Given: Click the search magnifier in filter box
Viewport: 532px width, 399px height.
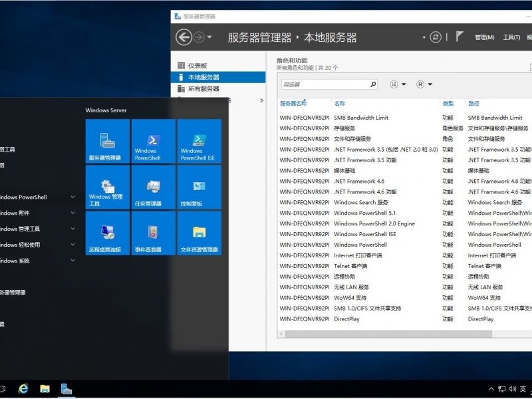Looking at the screenshot, I should point(373,84).
